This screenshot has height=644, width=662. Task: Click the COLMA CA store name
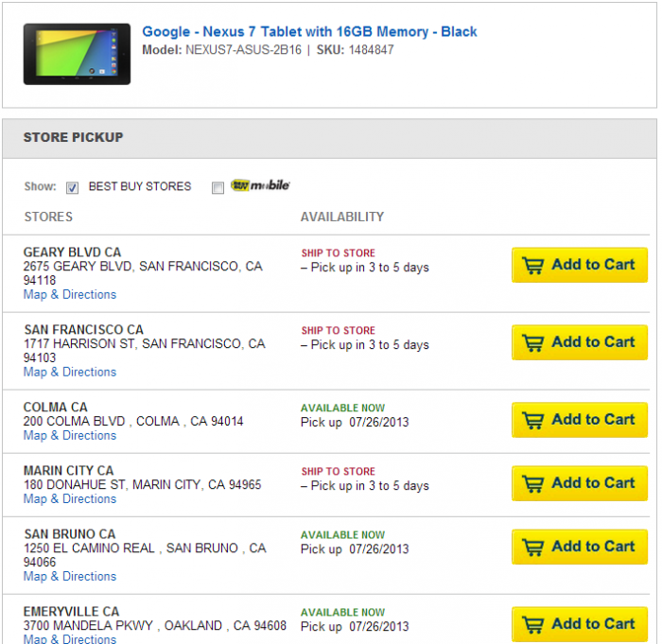(55, 407)
